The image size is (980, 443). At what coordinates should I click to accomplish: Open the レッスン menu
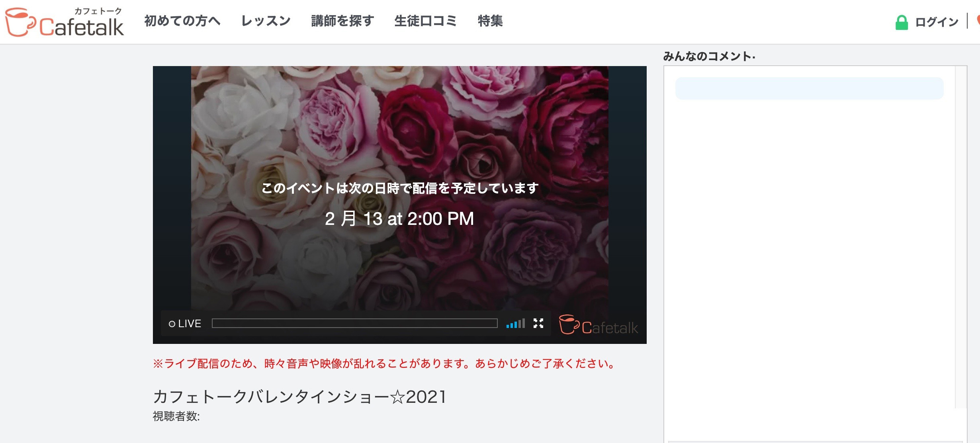pos(266,21)
